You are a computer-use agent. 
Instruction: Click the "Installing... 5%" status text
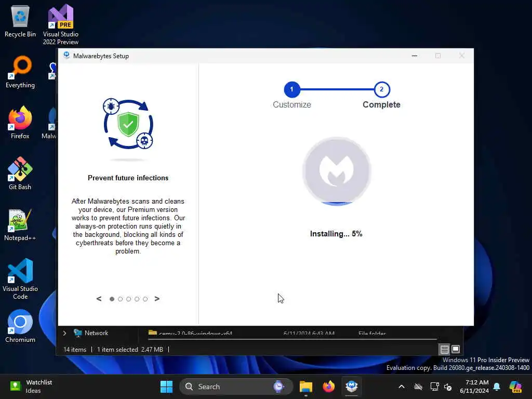click(336, 234)
